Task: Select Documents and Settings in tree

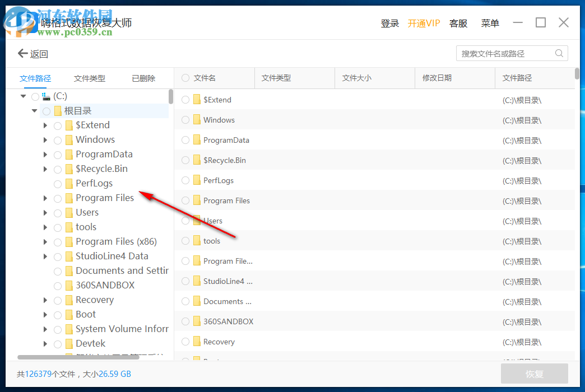Action: click(122, 271)
